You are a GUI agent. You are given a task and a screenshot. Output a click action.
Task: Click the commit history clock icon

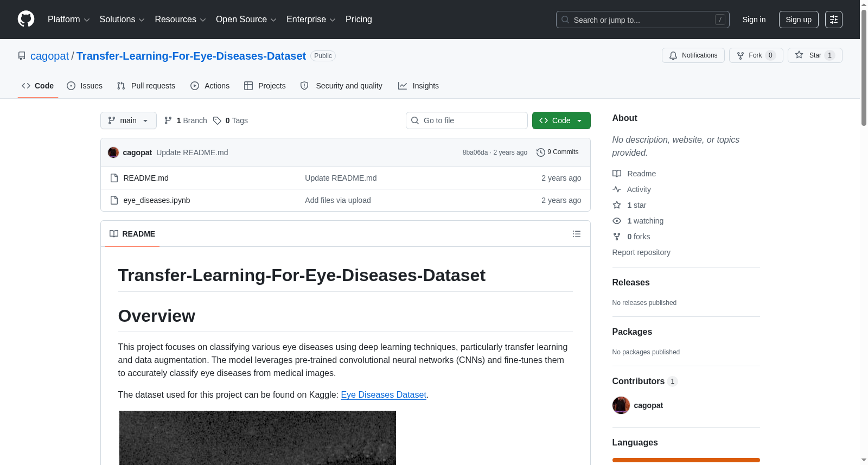click(x=540, y=152)
